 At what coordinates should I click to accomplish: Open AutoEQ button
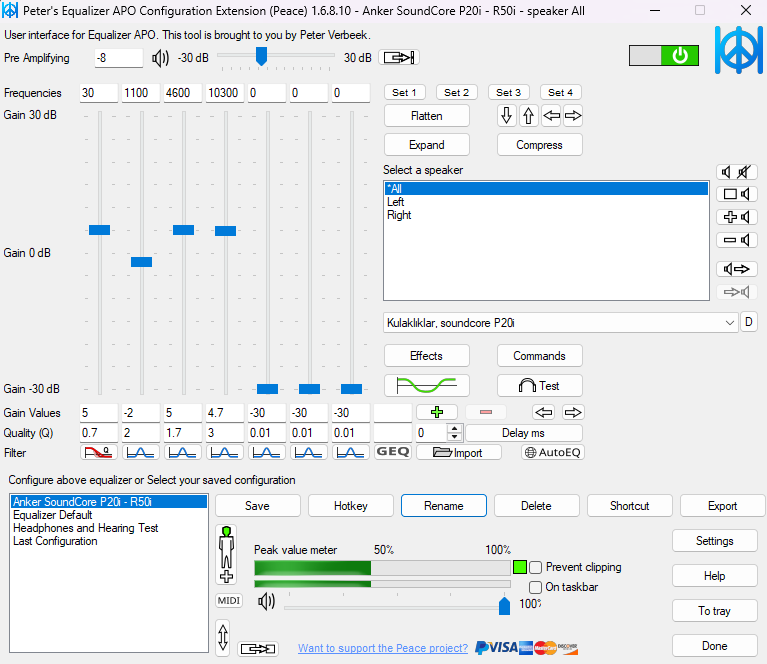pos(553,452)
